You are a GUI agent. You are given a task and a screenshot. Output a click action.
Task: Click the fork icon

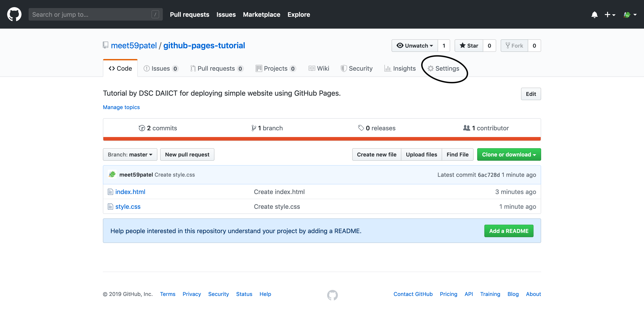coord(508,45)
